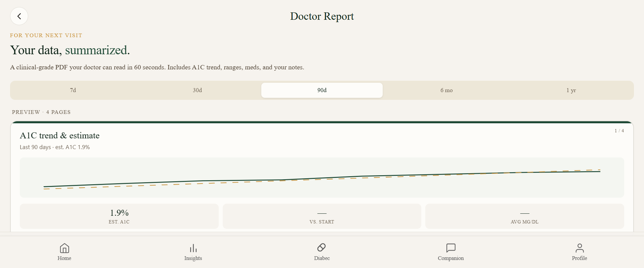Open Insights bar chart icon
The image size is (644, 268).
193,248
